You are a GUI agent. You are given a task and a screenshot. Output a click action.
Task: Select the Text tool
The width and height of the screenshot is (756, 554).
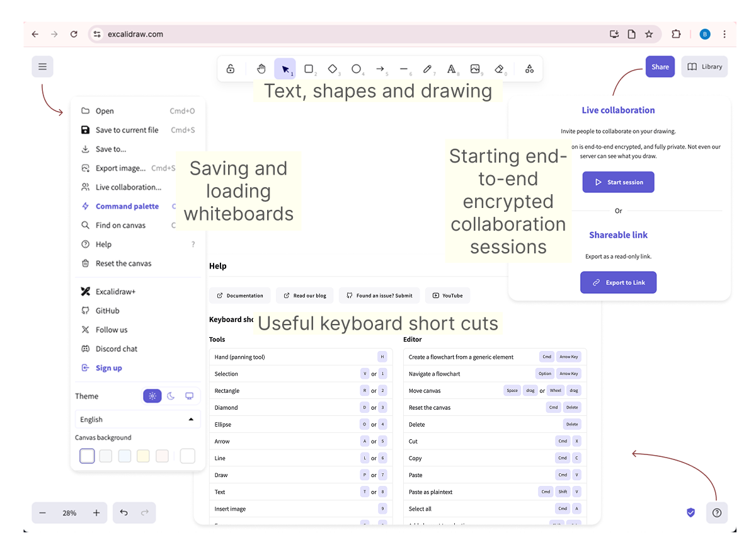451,69
